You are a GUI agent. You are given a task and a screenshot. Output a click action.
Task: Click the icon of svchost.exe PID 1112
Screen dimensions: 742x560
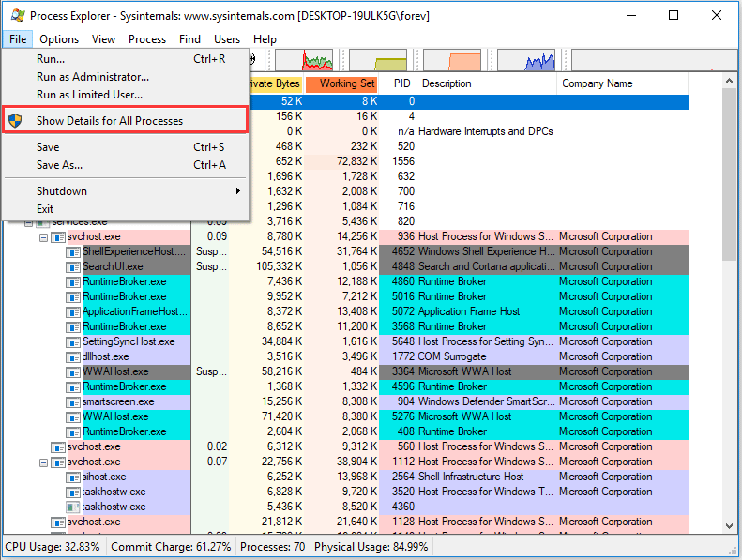pyautogui.click(x=58, y=462)
